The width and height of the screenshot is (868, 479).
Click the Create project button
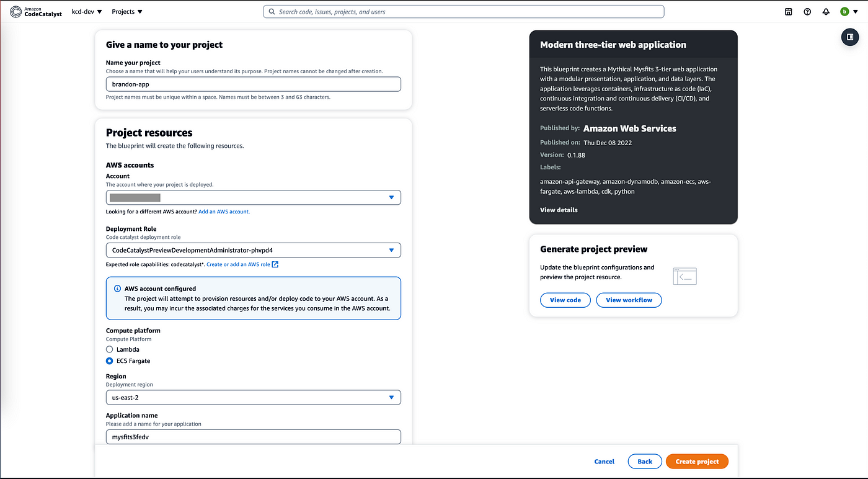pos(697,462)
